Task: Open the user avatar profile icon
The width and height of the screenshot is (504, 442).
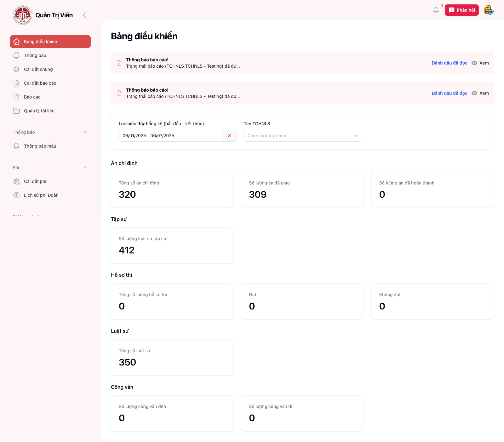Action: click(489, 10)
